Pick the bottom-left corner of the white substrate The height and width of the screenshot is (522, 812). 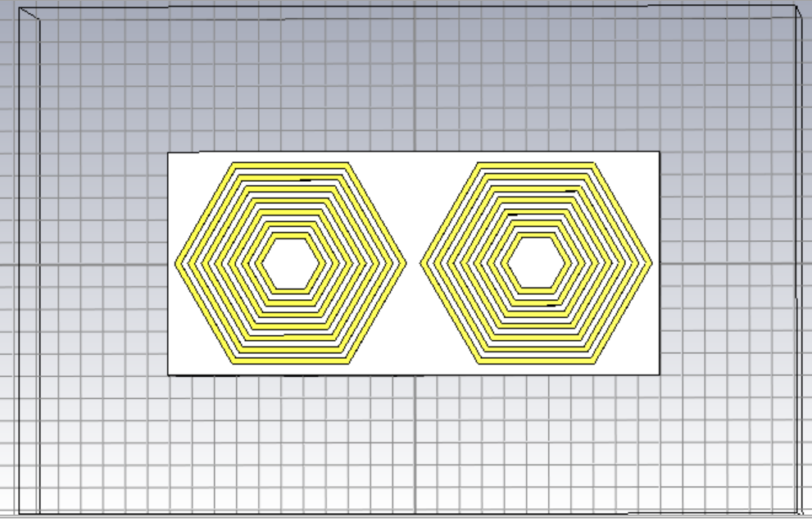pos(168,374)
